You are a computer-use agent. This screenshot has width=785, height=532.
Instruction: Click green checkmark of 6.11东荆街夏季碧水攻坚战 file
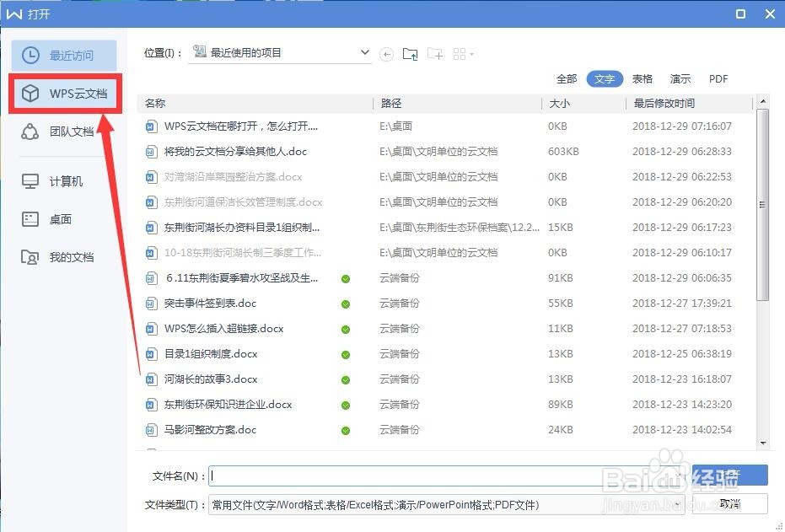click(x=346, y=279)
